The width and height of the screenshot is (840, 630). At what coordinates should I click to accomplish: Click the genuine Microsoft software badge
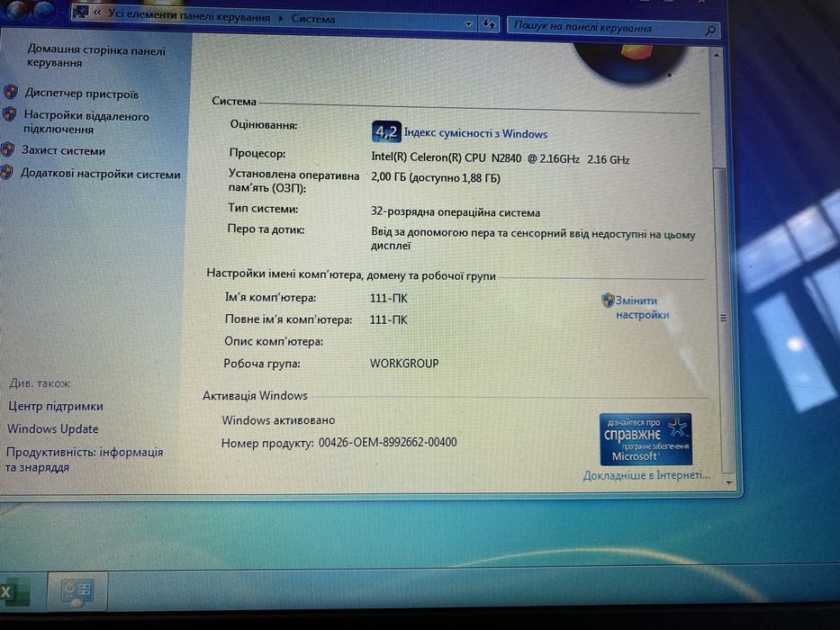coord(646,439)
